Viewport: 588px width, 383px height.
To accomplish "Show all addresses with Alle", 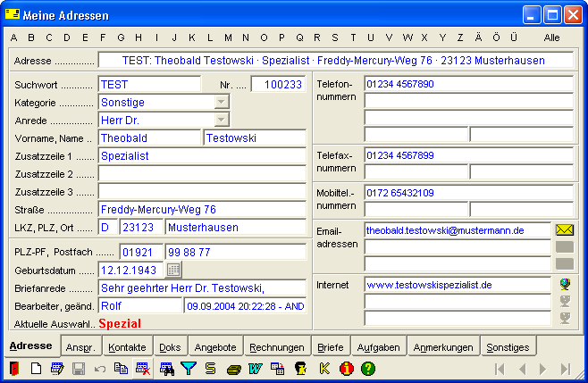I will click(x=551, y=37).
